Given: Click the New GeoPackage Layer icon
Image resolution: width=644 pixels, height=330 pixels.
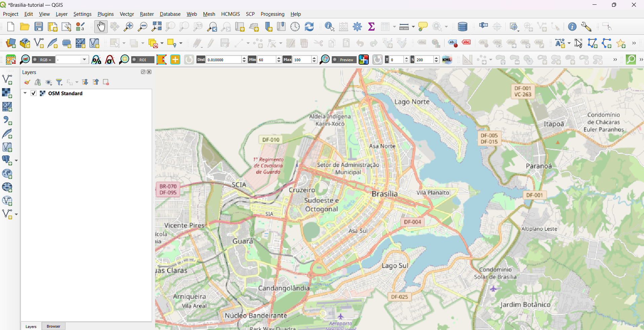Looking at the screenshot, I should pos(25,43).
